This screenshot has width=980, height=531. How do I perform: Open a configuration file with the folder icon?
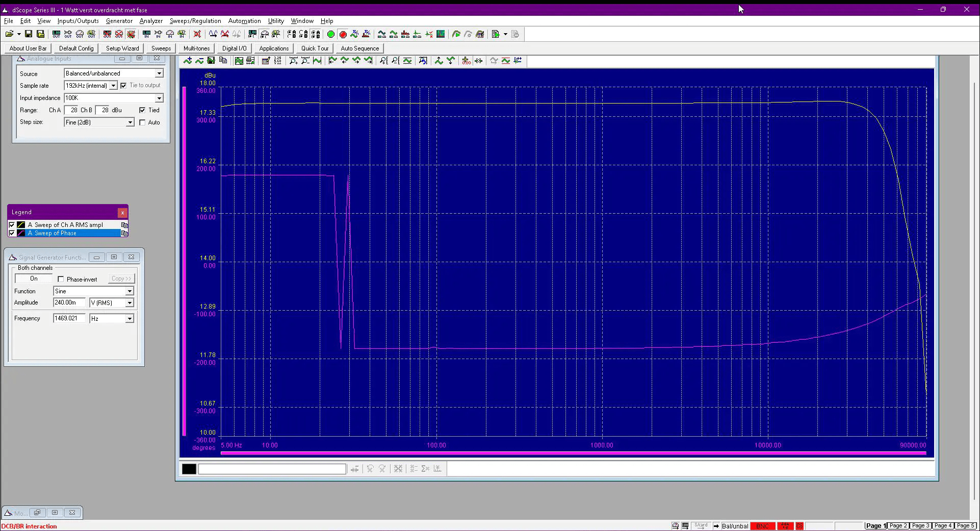[9, 34]
